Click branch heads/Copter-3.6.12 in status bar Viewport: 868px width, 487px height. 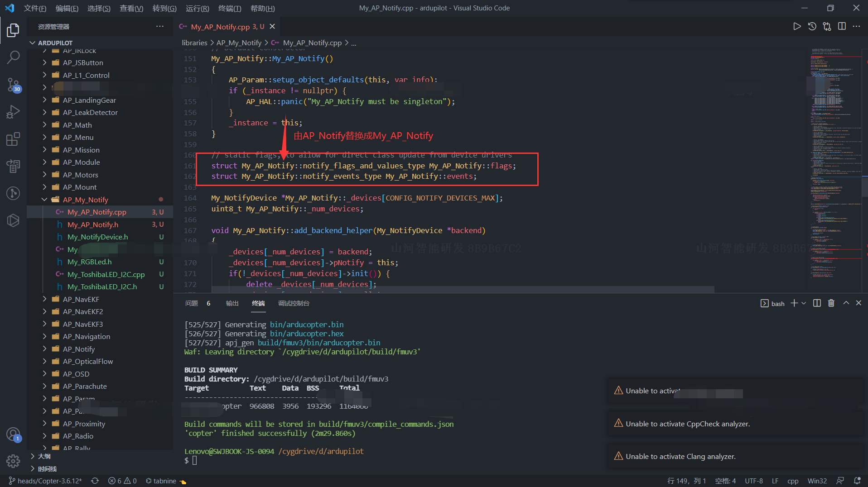tap(45, 481)
